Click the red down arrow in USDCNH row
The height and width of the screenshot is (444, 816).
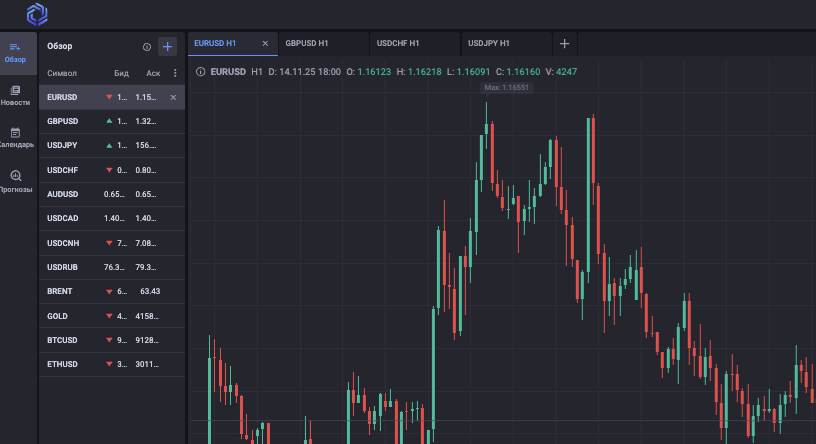(x=109, y=243)
